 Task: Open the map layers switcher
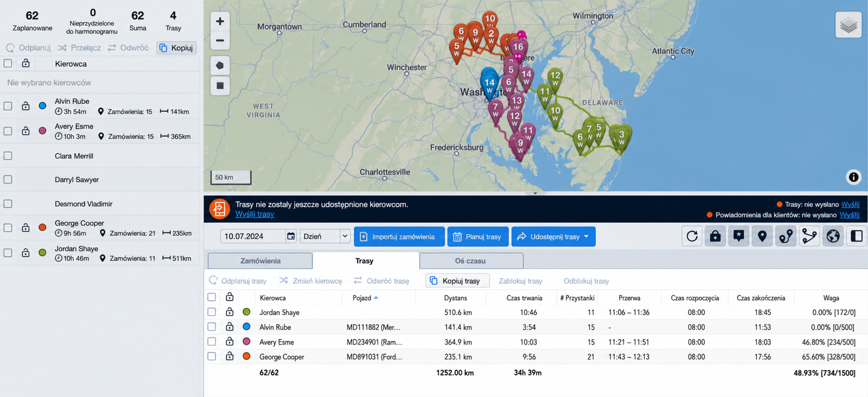click(x=848, y=25)
